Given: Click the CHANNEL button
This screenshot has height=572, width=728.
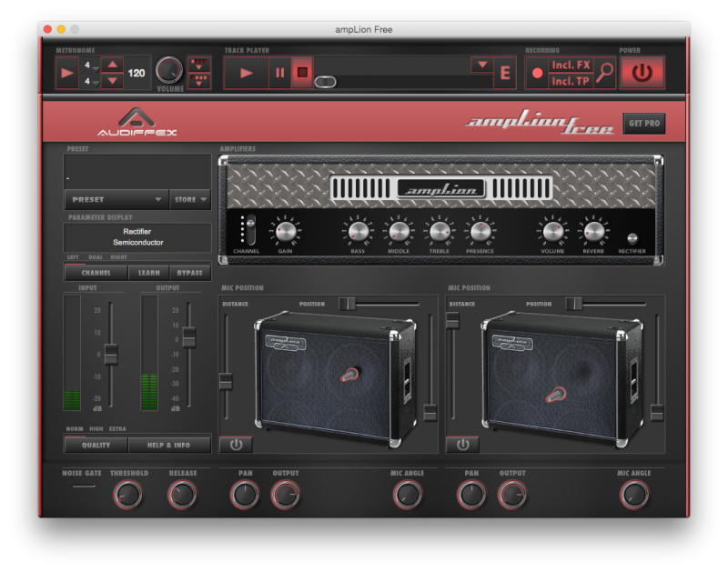Looking at the screenshot, I should (x=96, y=273).
